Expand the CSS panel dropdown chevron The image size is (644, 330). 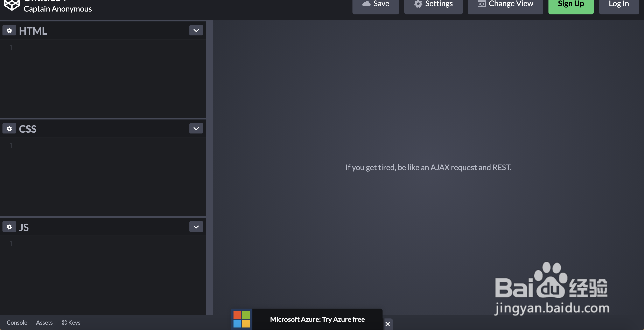(196, 129)
